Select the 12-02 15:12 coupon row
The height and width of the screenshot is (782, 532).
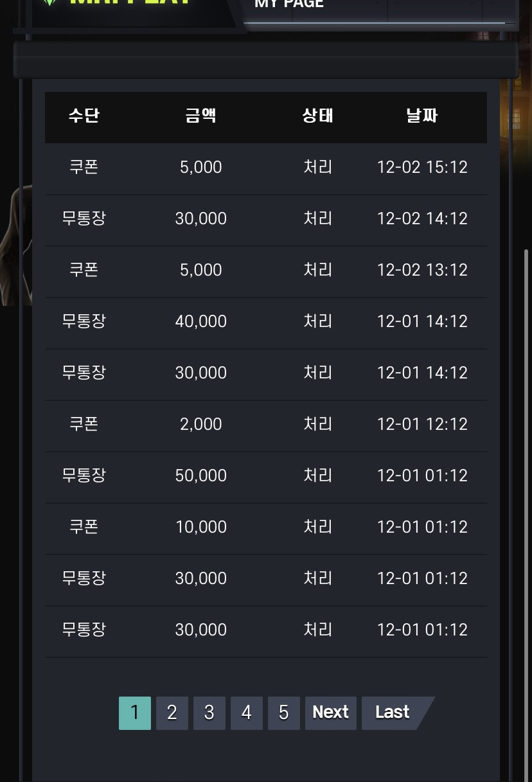coord(266,168)
